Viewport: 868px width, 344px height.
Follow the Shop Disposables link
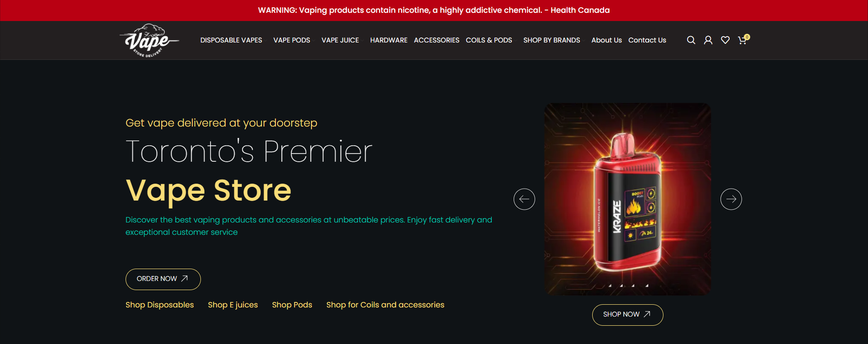[159, 305]
